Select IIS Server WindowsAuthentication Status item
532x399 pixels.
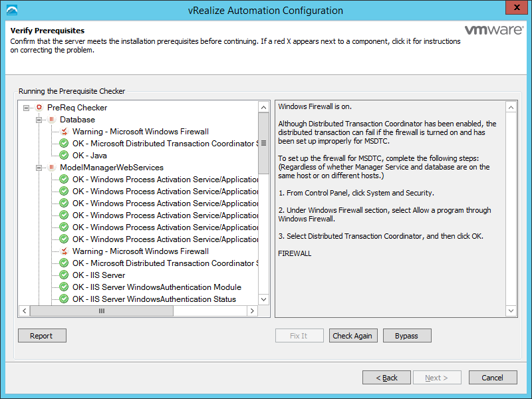pyautogui.click(x=154, y=299)
